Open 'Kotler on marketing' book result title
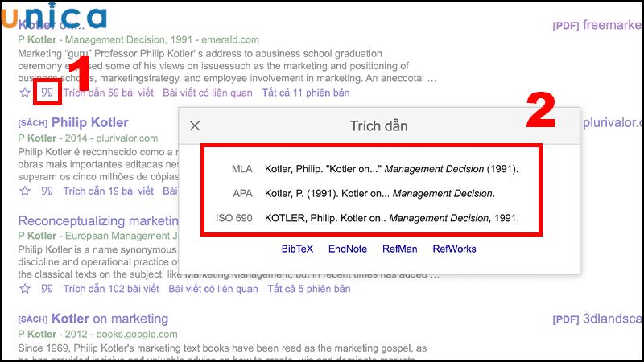The height and width of the screenshot is (362, 644). click(x=109, y=319)
